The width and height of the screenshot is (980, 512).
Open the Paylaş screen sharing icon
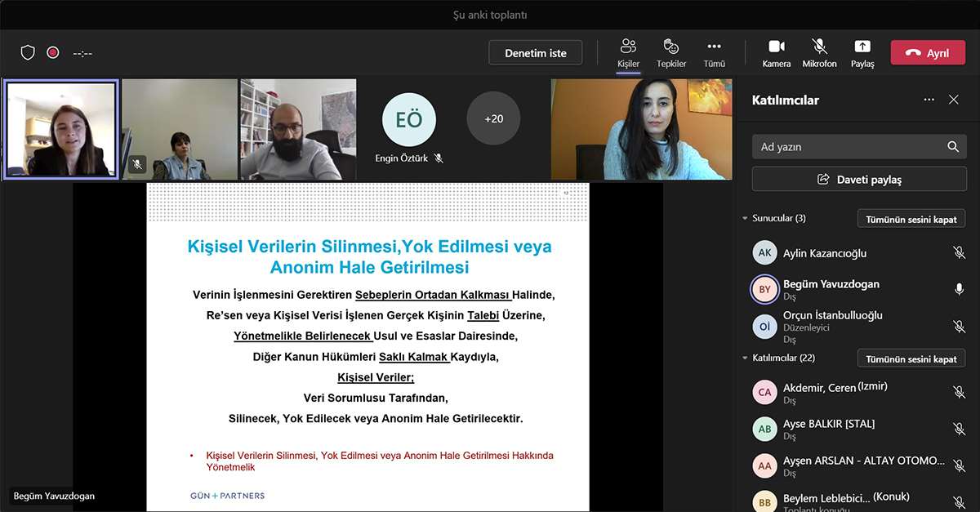click(862, 51)
